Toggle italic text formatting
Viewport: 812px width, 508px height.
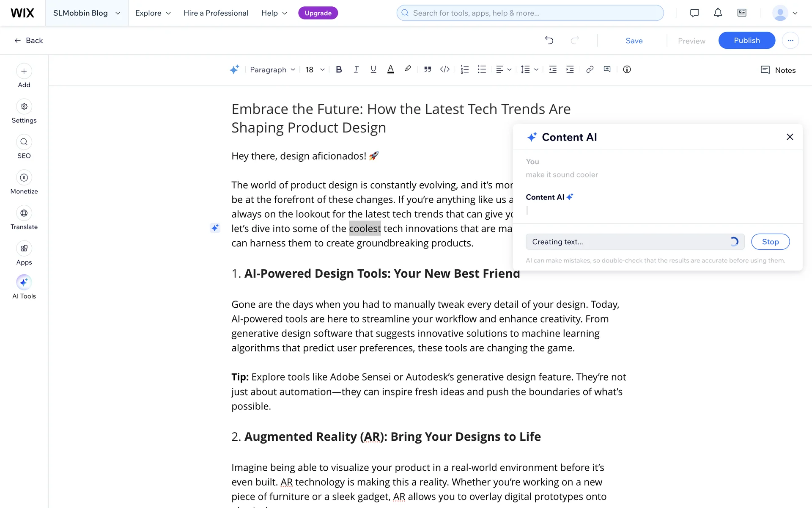356,69
